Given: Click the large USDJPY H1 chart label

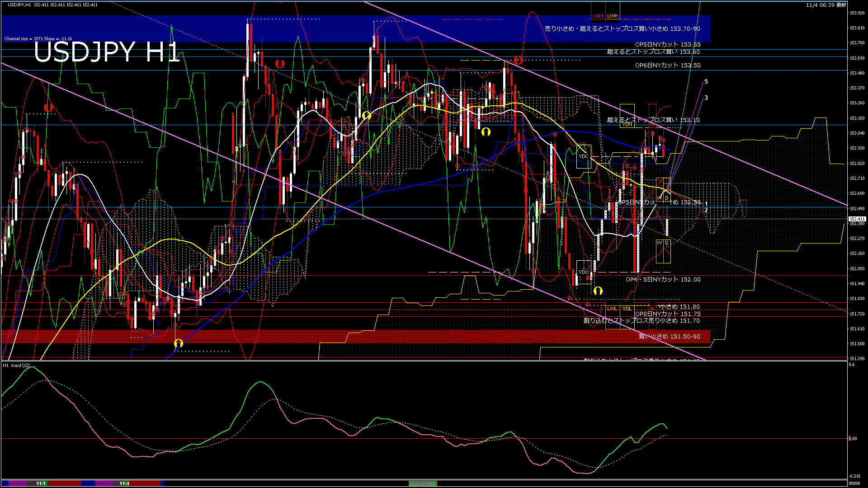Looking at the screenshot, I should pos(107,52).
